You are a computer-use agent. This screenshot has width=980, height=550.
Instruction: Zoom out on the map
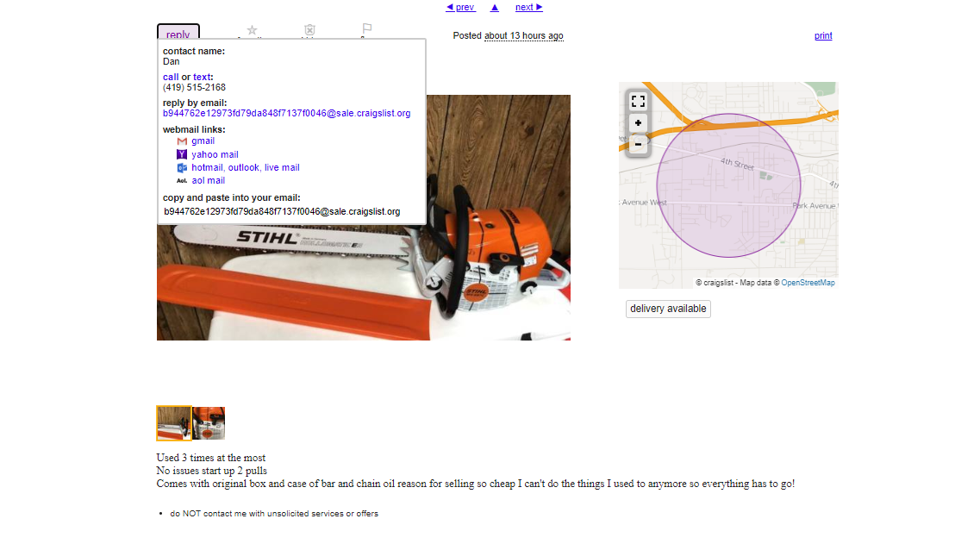(638, 144)
